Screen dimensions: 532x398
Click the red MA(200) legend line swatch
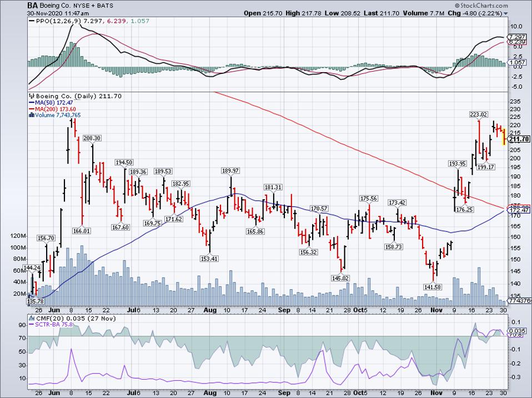(x=31, y=109)
